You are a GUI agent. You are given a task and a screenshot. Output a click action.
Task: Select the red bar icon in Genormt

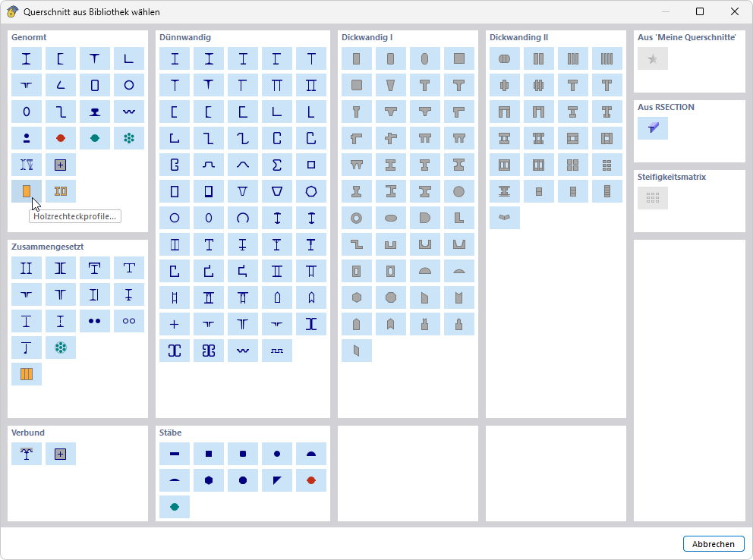click(x=61, y=138)
